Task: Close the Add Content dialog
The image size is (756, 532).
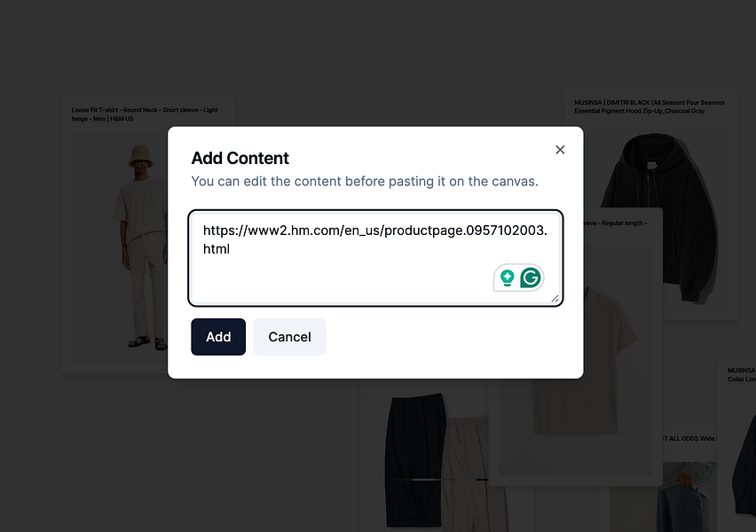Action: coord(560,150)
